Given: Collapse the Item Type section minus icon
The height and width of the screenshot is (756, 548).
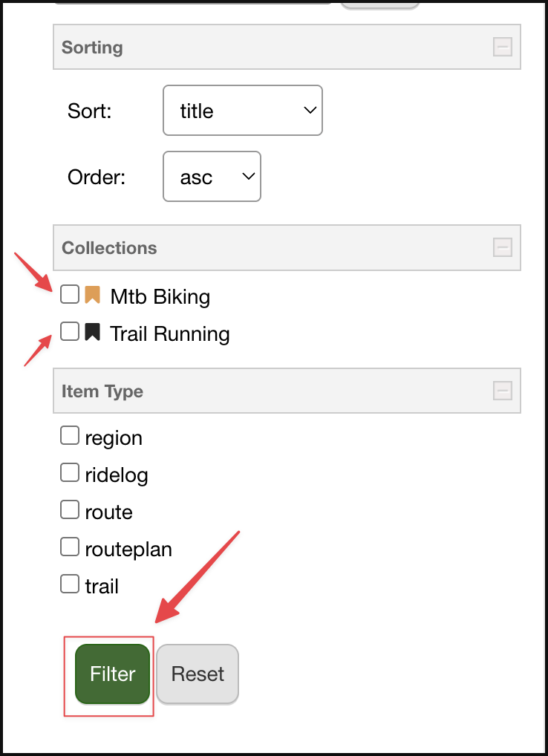Looking at the screenshot, I should coord(503,391).
